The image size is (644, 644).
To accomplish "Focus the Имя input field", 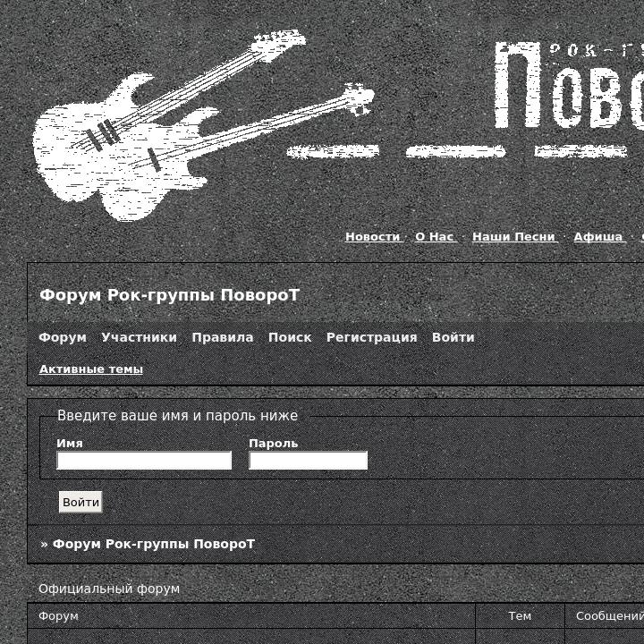I will coord(144,461).
